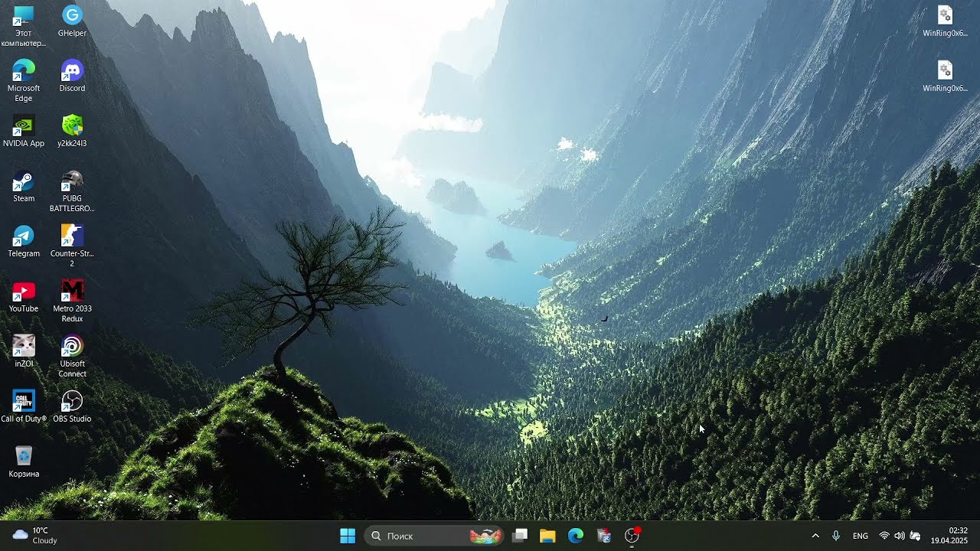Select the upper WinRing0x64 file icon

(x=946, y=21)
